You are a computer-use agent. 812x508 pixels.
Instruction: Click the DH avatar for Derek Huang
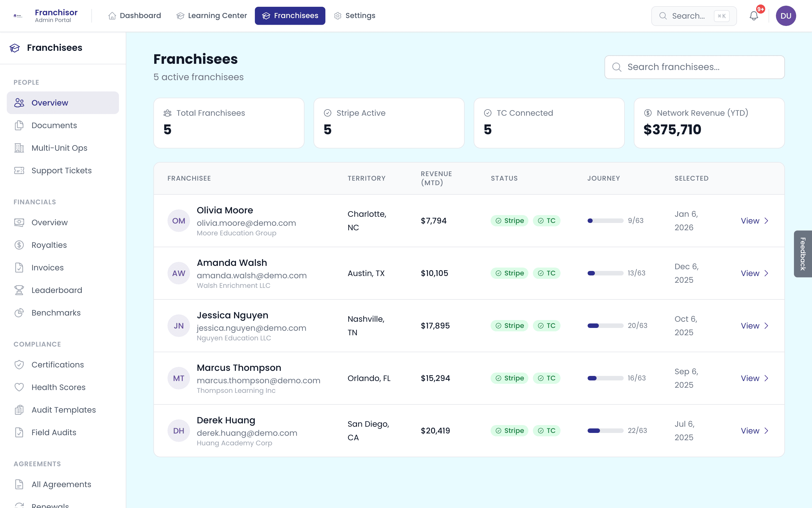click(x=178, y=430)
